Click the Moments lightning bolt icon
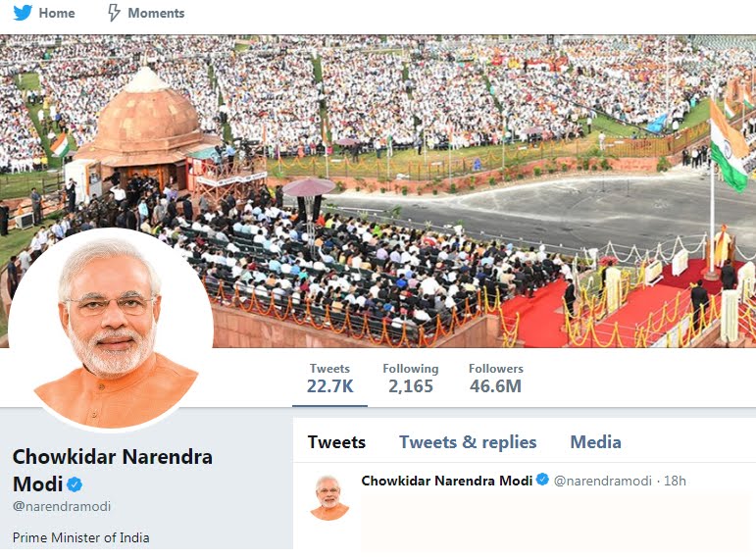756x559 pixels. (114, 13)
